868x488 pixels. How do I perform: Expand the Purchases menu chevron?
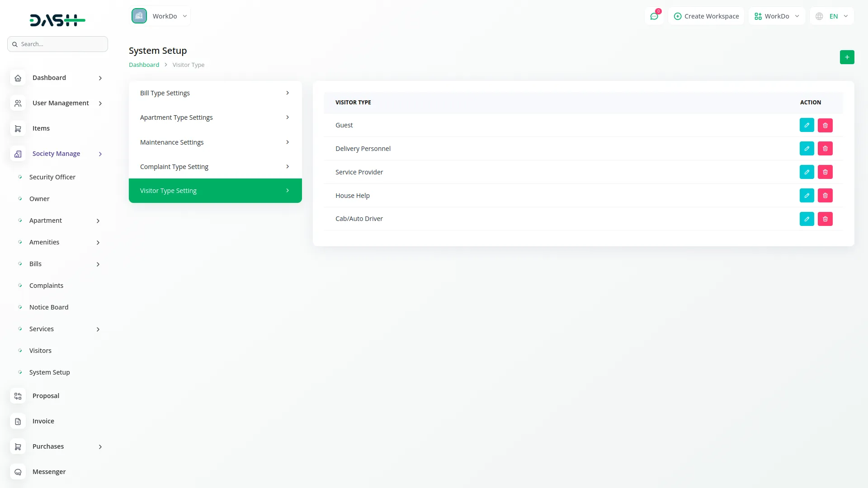100,447
